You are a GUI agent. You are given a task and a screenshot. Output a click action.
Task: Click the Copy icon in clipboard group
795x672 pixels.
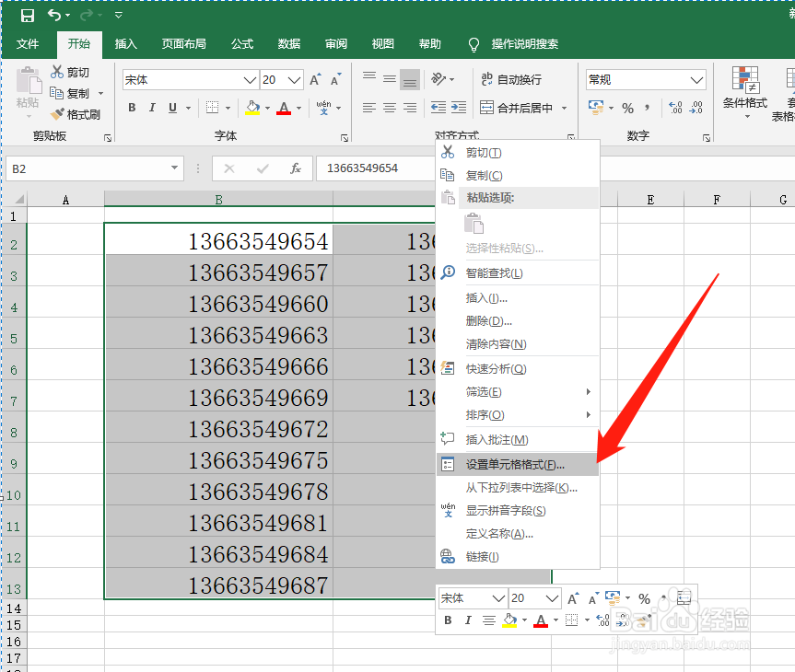tap(56, 93)
